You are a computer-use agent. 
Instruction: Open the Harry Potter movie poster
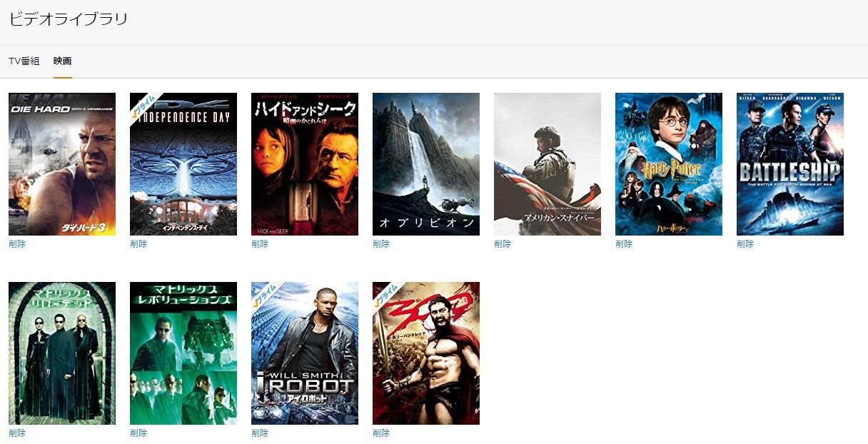pos(669,164)
